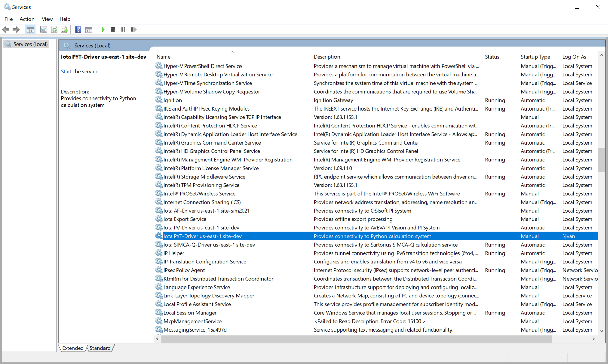The height and width of the screenshot is (364, 608).
Task: Select Intel(R) Graphics Command Center Service
Action: 376,142
